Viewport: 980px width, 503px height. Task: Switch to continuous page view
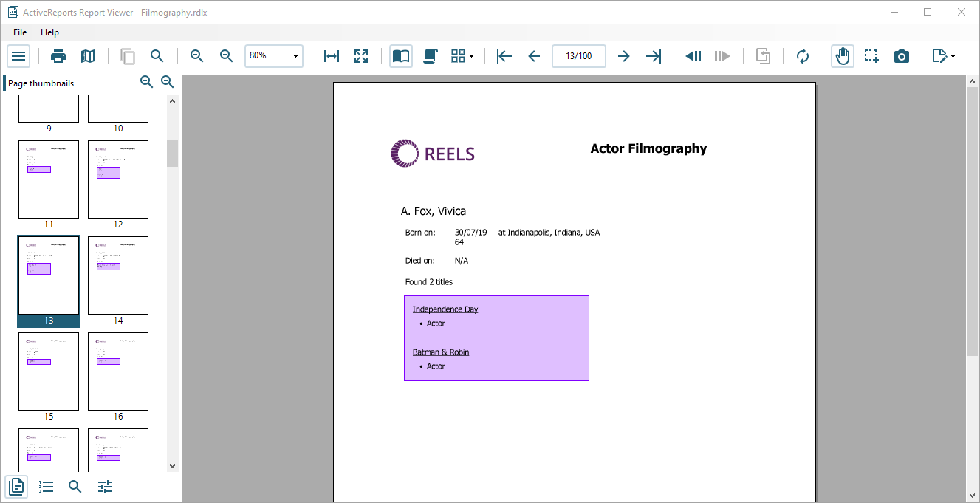coord(431,56)
